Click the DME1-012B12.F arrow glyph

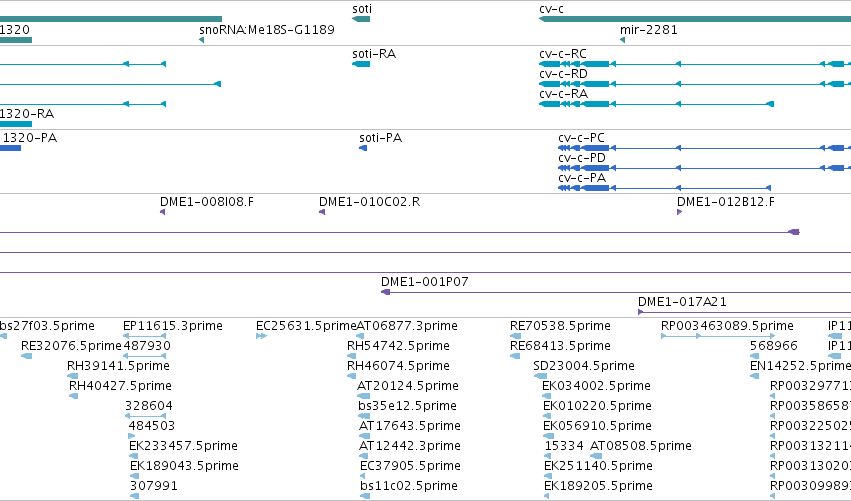pos(679,212)
